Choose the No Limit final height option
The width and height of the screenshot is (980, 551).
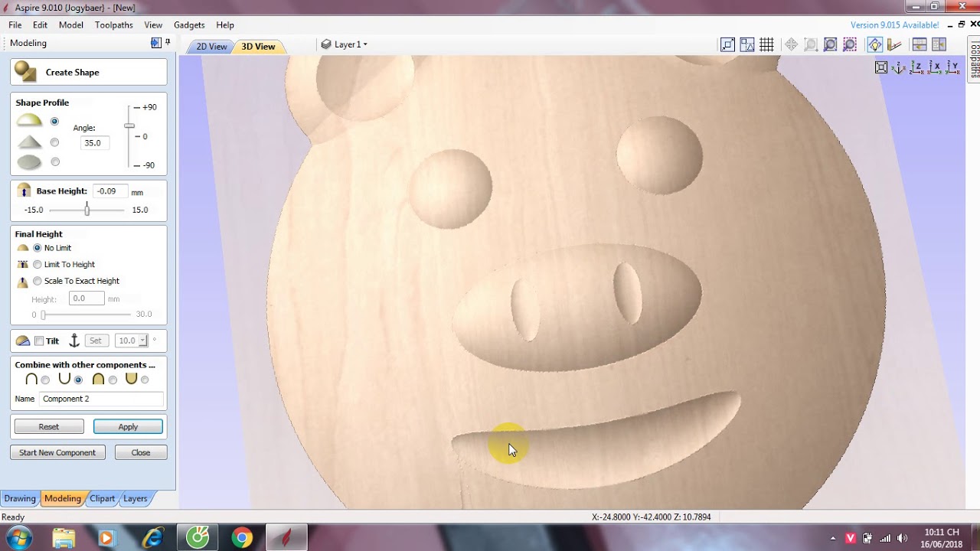(x=38, y=248)
